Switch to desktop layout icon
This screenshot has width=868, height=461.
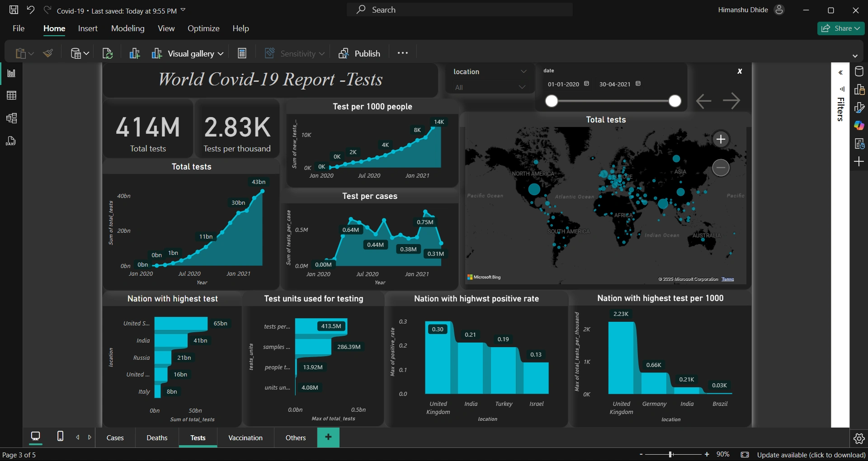click(x=35, y=436)
